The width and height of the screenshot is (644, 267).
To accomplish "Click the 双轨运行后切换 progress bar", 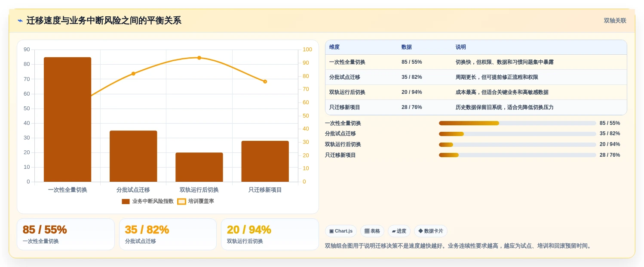I will point(518,144).
